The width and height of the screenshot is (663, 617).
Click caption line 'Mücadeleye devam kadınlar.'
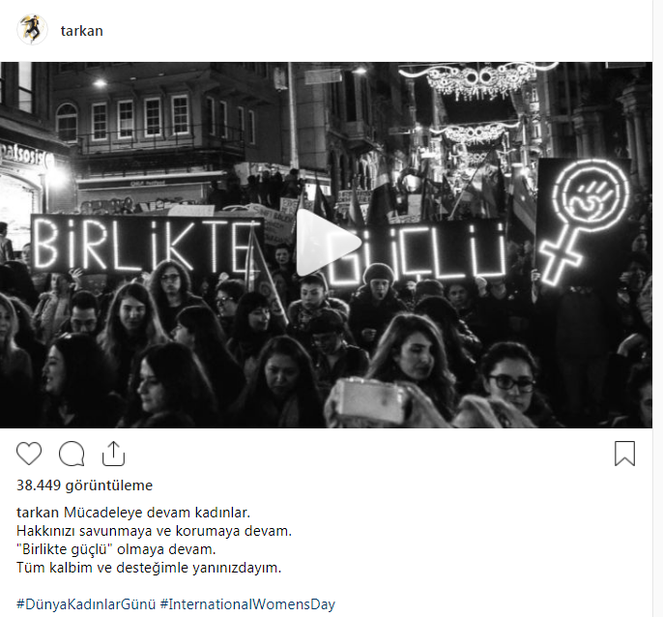157,513
